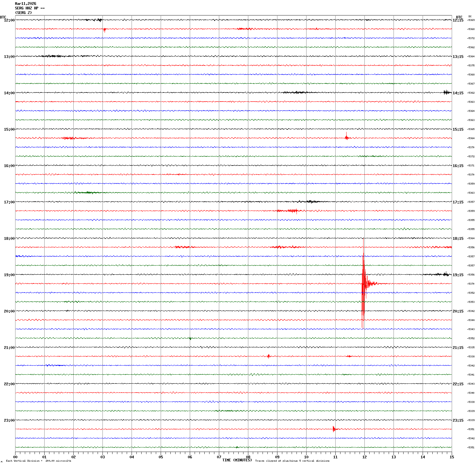Click the green blip on the 20:45 trace
The image size is (476, 465).
pos(190,338)
